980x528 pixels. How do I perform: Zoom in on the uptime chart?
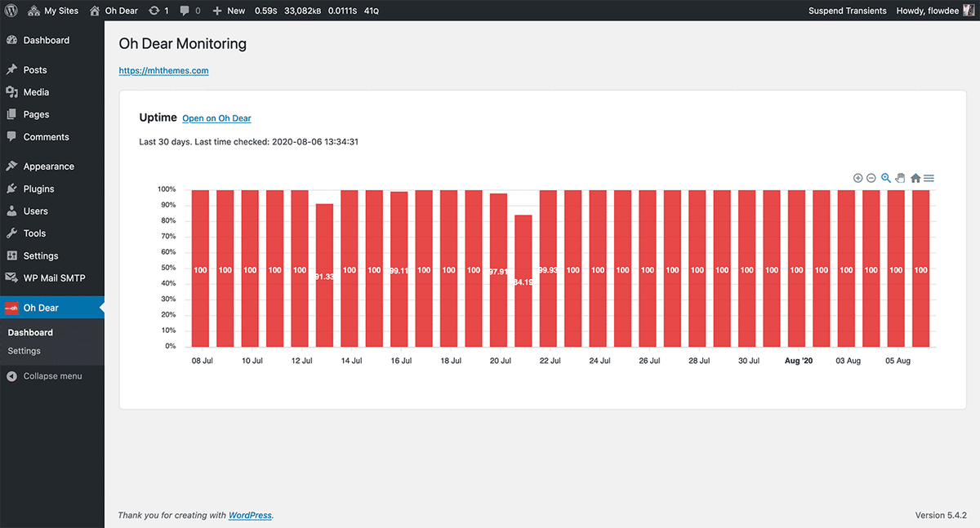(x=857, y=178)
